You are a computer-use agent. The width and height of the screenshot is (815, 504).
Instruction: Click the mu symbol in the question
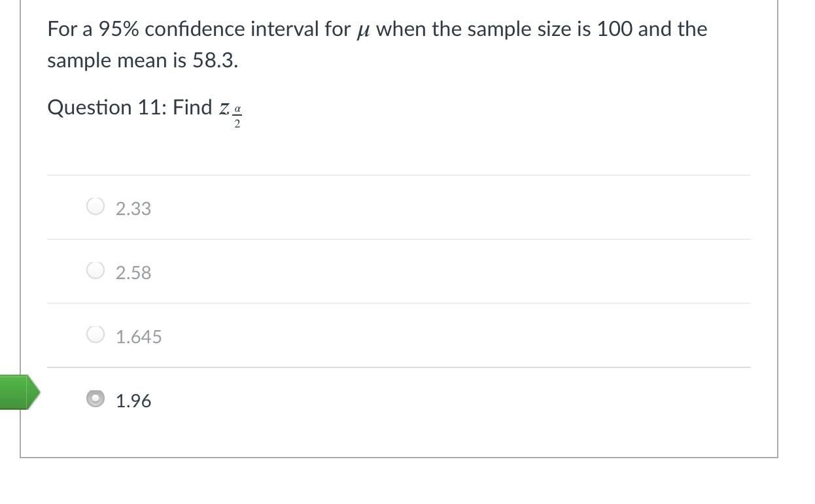click(x=364, y=29)
